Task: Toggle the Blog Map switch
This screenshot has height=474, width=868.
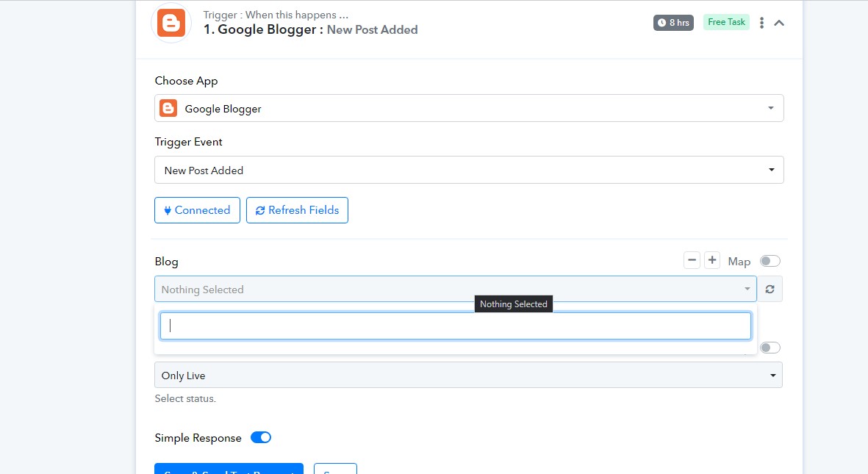Action: (x=770, y=261)
